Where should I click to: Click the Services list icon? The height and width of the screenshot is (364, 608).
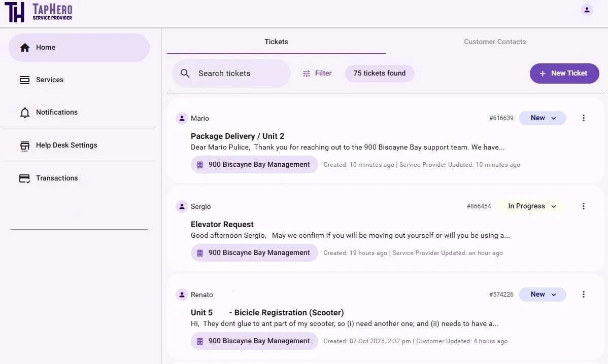coord(24,80)
